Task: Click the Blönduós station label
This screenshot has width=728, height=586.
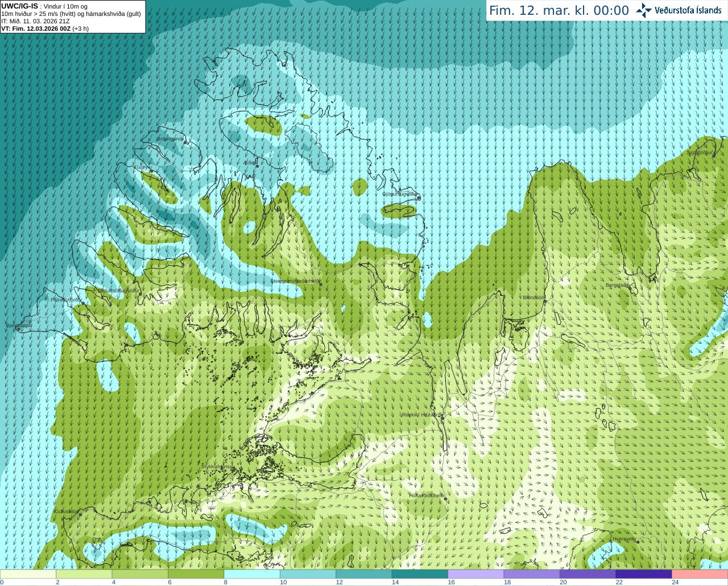Action: click(x=533, y=298)
